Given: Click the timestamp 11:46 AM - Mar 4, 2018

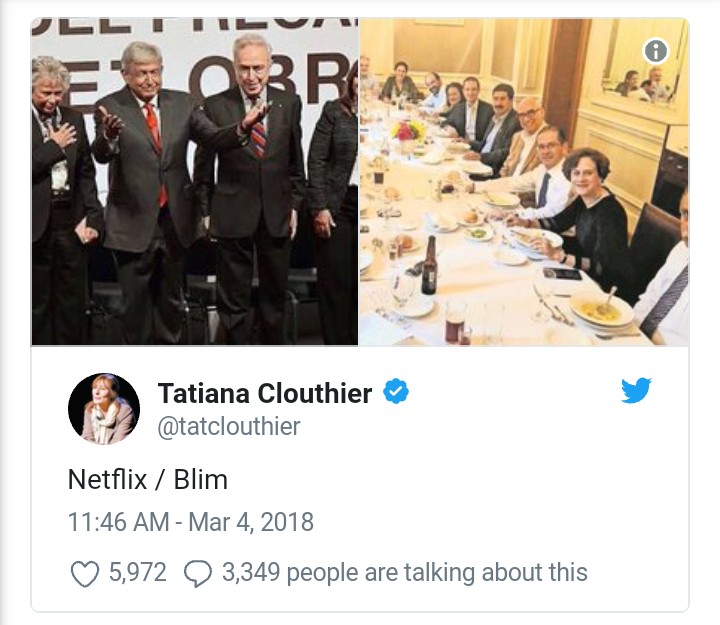Looking at the screenshot, I should point(191,522).
